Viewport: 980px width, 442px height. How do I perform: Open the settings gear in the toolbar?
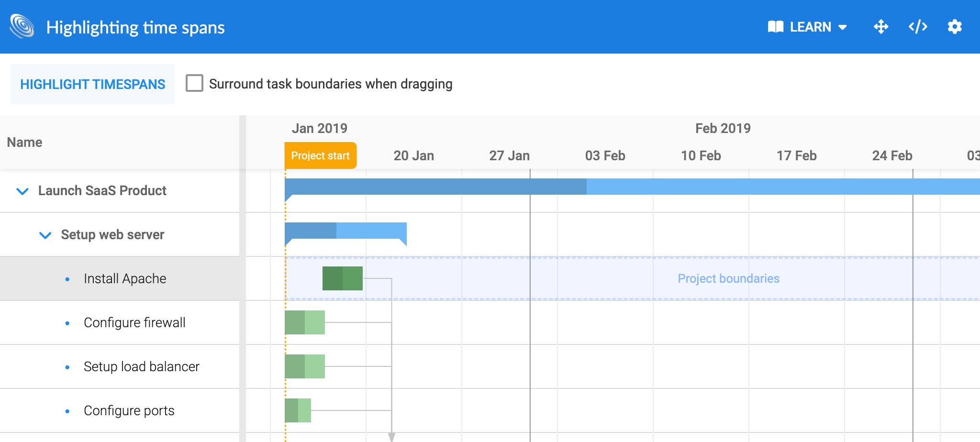pyautogui.click(x=955, y=27)
